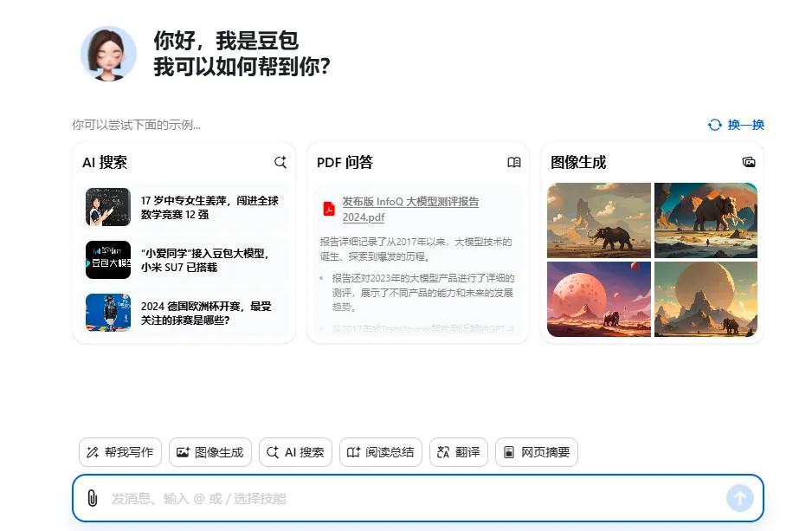Click the 报告详细记录了从2017年以来 summary text

point(416,249)
